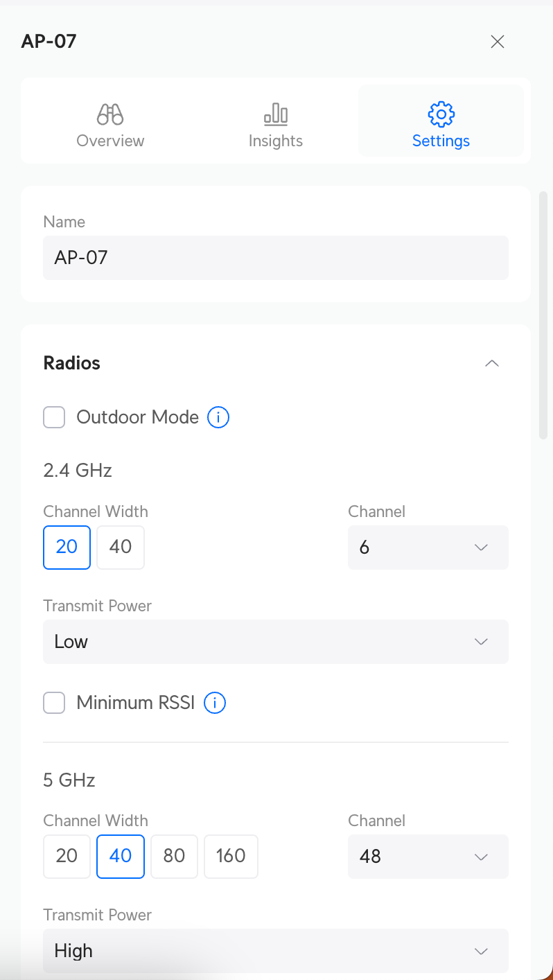Image resolution: width=553 pixels, height=980 pixels.
Task: Select 80 width for 5 GHz
Action: pos(174,856)
